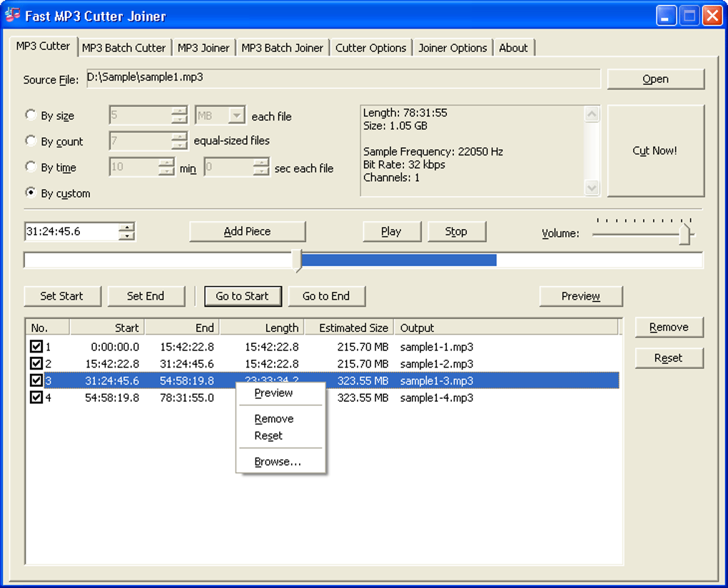
Task: Click the blue selected region of timeline
Action: (x=399, y=260)
